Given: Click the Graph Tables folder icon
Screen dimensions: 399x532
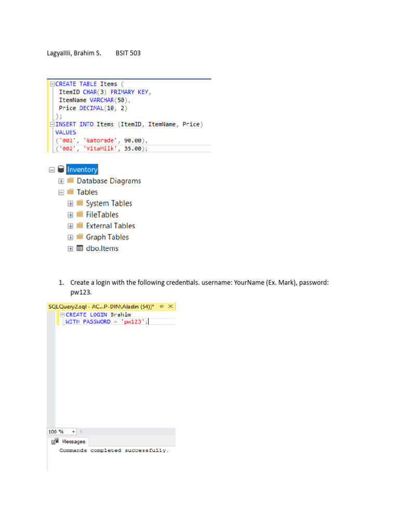Looking at the screenshot, I should pos(79,236).
